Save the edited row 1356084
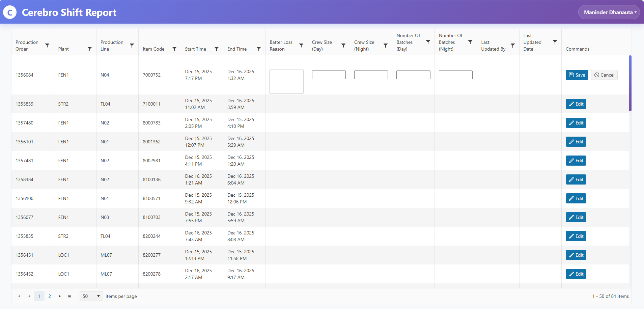644x309 pixels. (577, 75)
